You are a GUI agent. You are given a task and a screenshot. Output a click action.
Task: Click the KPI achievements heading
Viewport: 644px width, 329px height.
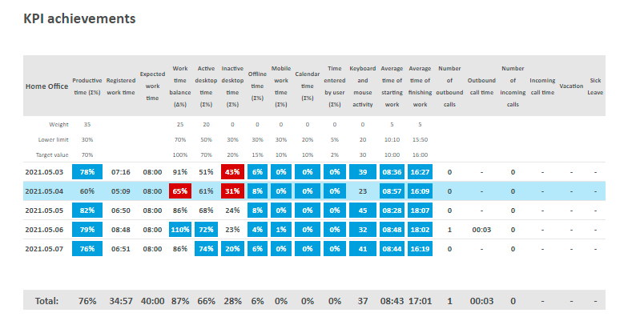pos(79,18)
